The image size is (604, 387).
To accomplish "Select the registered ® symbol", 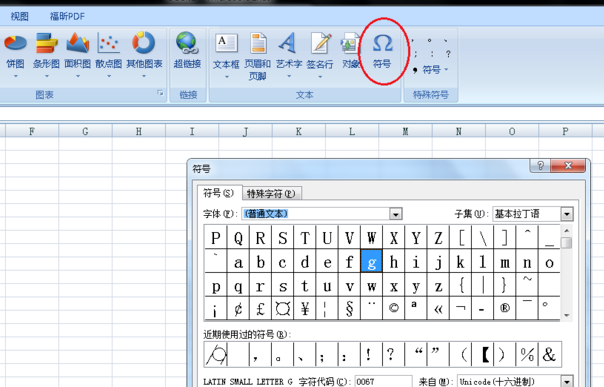I will click(505, 308).
